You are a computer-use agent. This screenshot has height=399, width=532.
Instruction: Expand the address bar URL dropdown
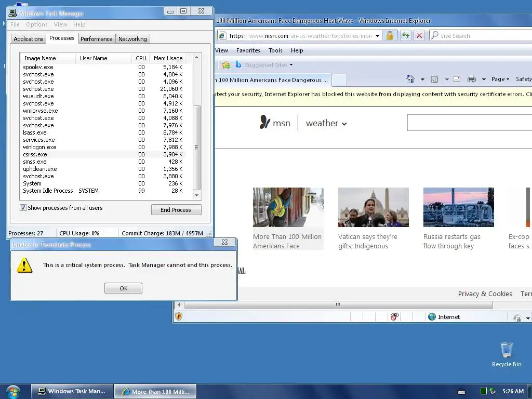coord(377,36)
